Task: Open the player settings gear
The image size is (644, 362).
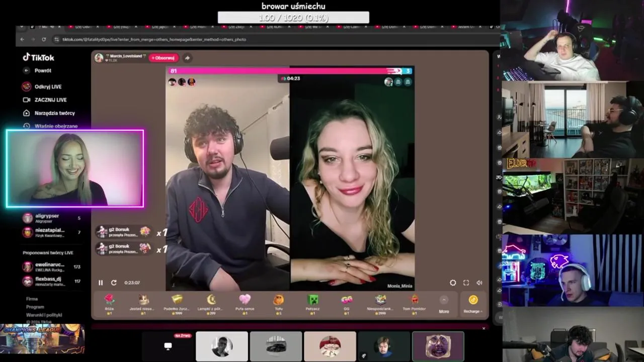Action: pyautogui.click(x=453, y=283)
